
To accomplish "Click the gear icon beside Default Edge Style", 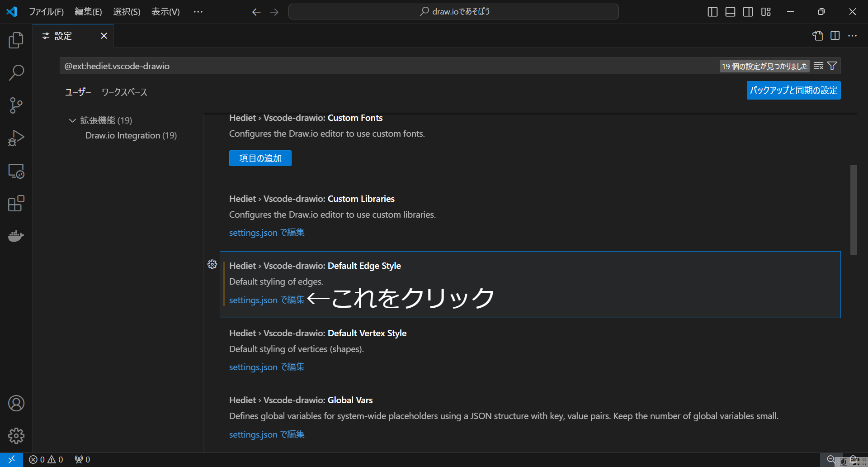I will 212,264.
